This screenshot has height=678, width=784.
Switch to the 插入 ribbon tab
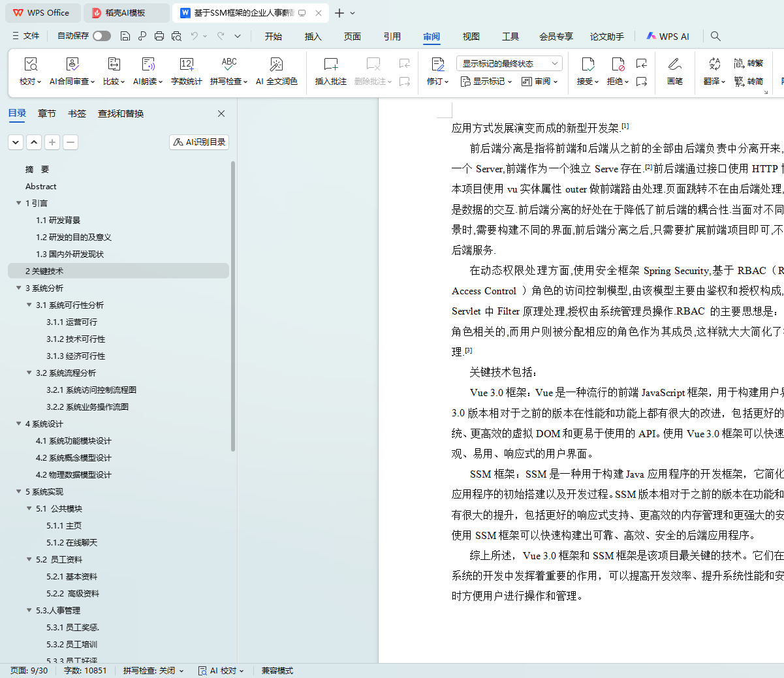pos(313,37)
